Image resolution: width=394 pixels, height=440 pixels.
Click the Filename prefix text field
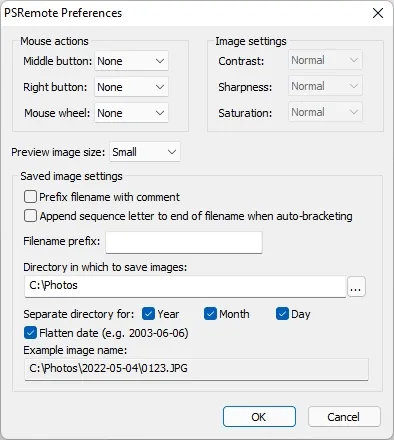(x=184, y=242)
